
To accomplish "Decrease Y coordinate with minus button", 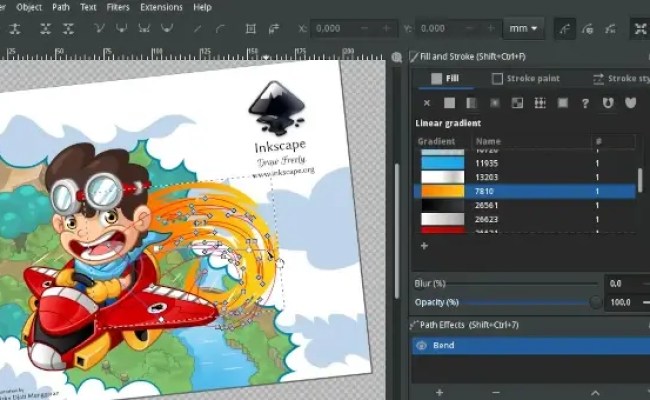I will [468, 29].
